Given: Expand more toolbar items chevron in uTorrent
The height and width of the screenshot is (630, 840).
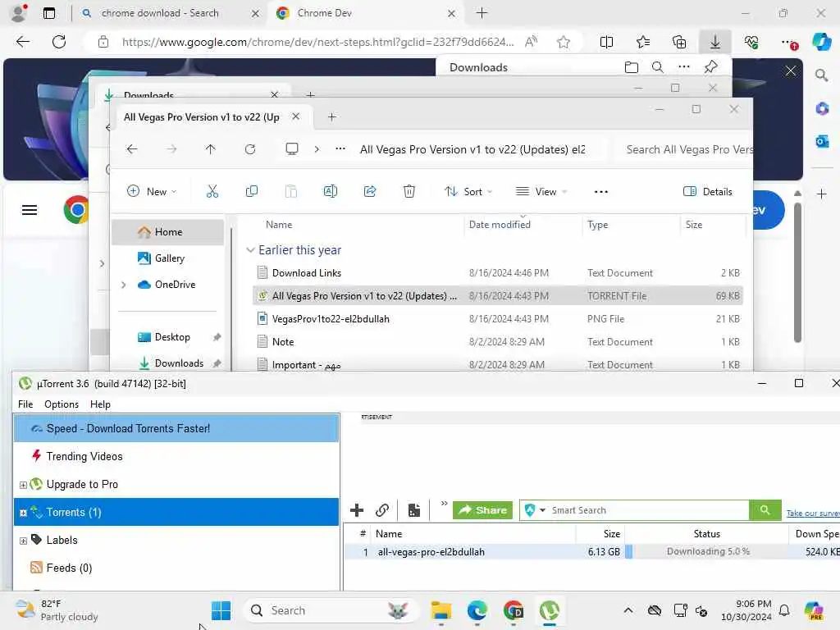Looking at the screenshot, I should 444,504.
